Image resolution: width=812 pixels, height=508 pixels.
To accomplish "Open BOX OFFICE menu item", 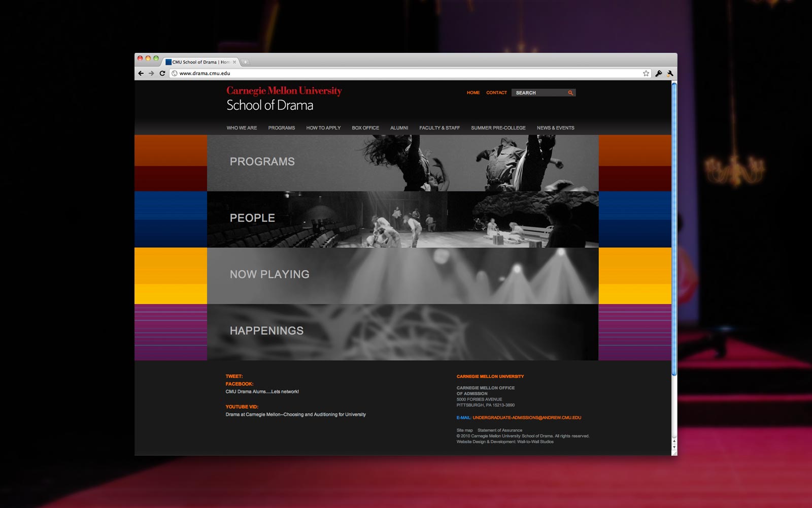I will click(365, 128).
